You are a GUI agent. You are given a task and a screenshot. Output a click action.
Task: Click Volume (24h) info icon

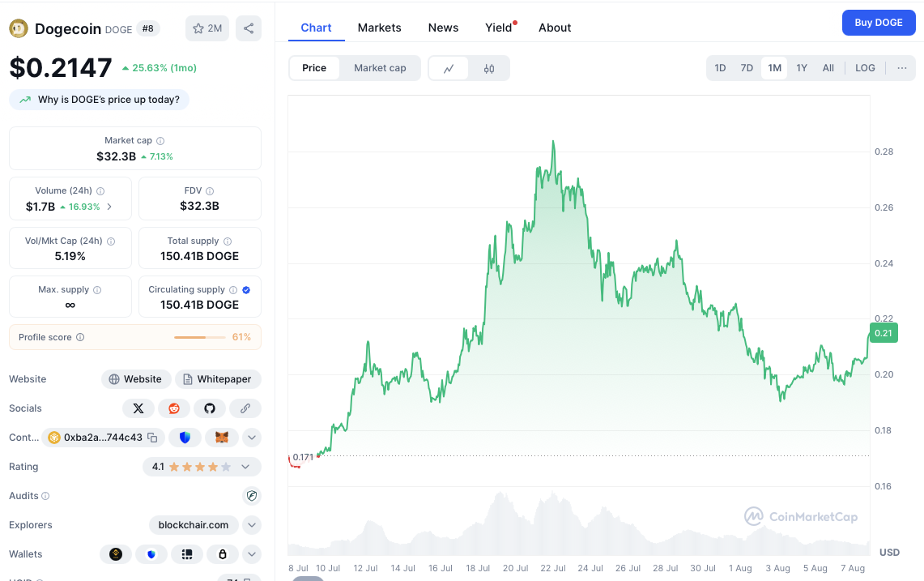pyautogui.click(x=100, y=191)
